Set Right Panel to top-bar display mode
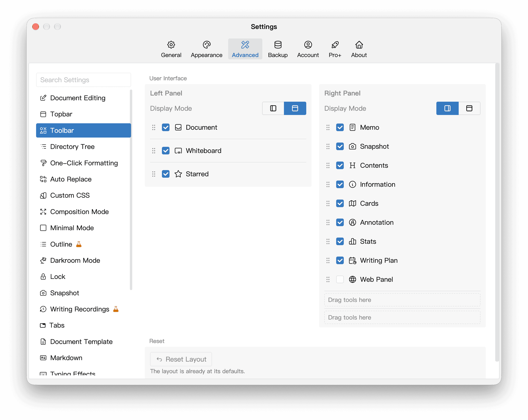 pos(469,108)
